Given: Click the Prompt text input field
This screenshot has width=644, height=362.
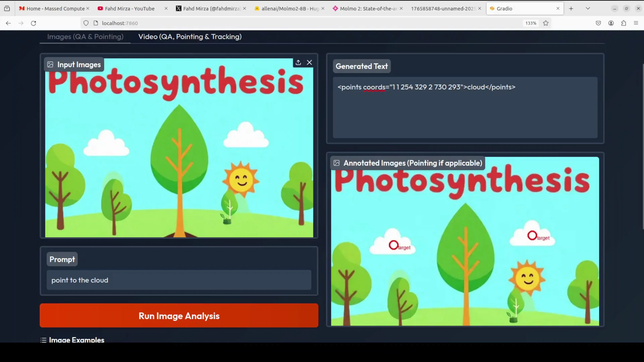Looking at the screenshot, I should tap(179, 280).
